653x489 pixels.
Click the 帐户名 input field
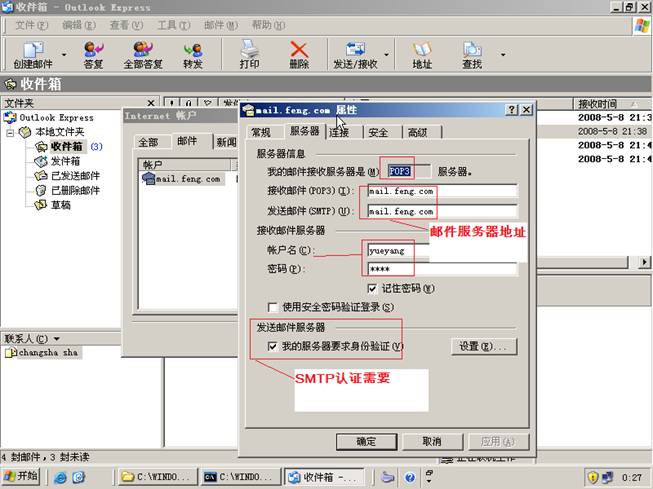click(x=441, y=250)
